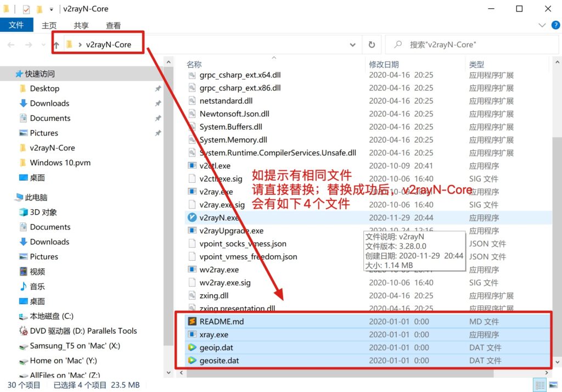This screenshot has width=562, height=392.
Task: Open the Help question mark icon
Action: pos(555,25)
